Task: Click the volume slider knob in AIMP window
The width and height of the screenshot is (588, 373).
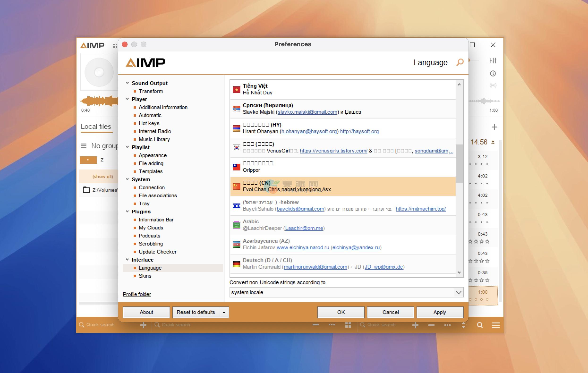Action: 469,60
